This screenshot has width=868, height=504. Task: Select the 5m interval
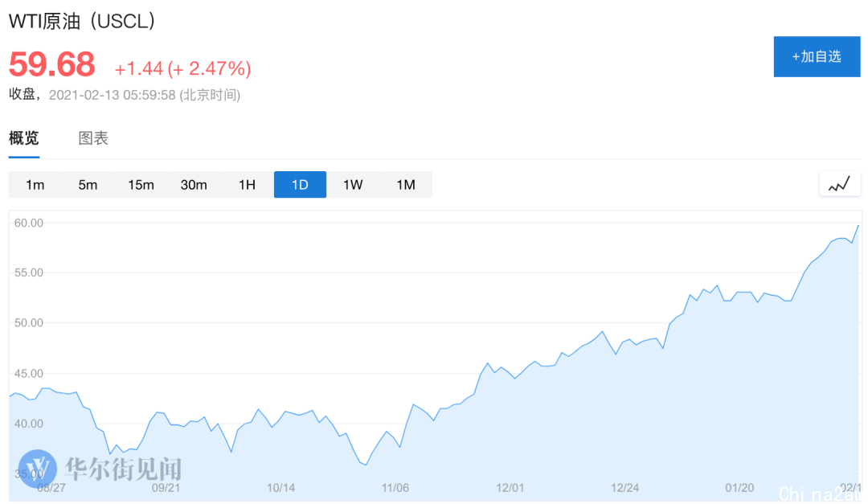pyautogui.click(x=88, y=185)
